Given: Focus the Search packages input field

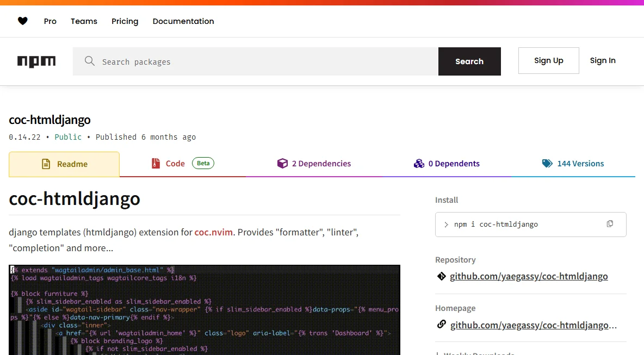Looking at the screenshot, I should pos(256,61).
